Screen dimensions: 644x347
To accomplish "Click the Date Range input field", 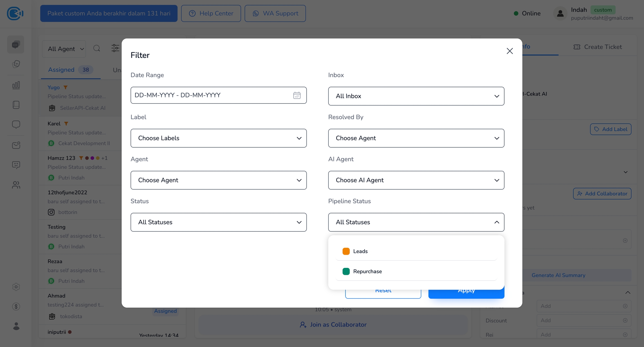I will point(210,95).
